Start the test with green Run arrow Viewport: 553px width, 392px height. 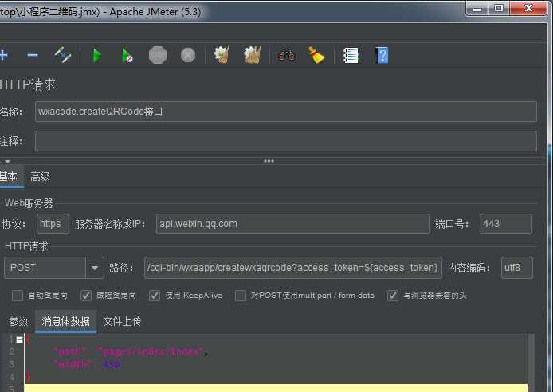[x=96, y=55]
